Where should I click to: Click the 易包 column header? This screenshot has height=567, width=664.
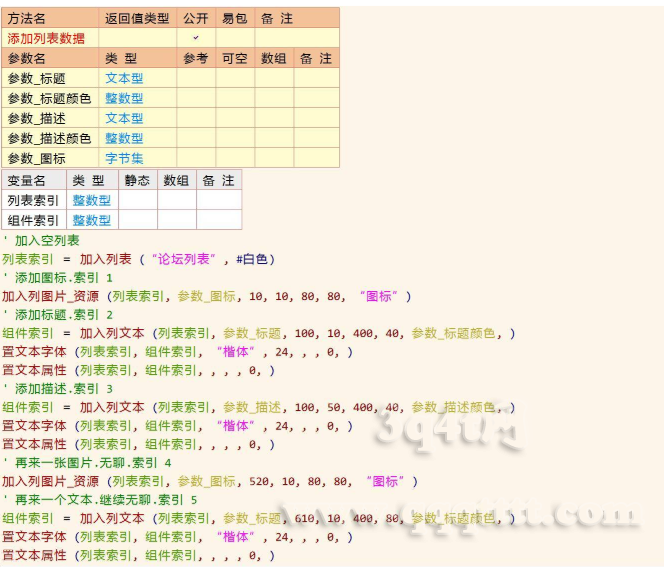click(235, 18)
